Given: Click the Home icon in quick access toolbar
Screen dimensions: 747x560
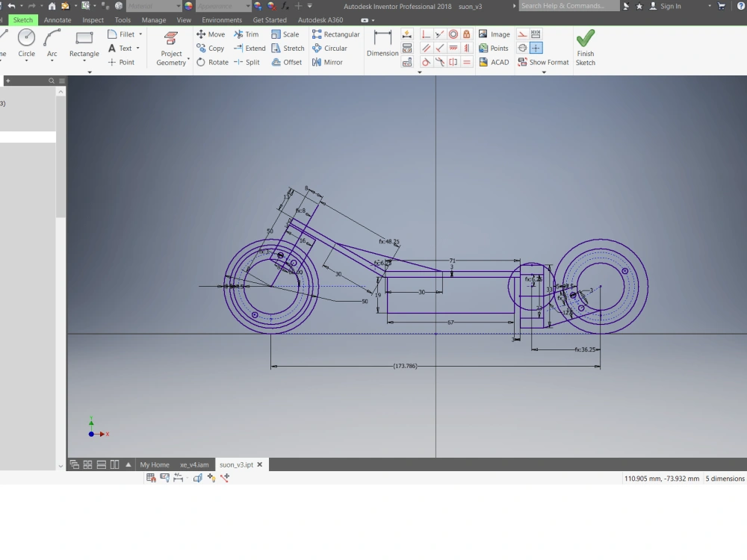Looking at the screenshot, I should (x=52, y=6).
